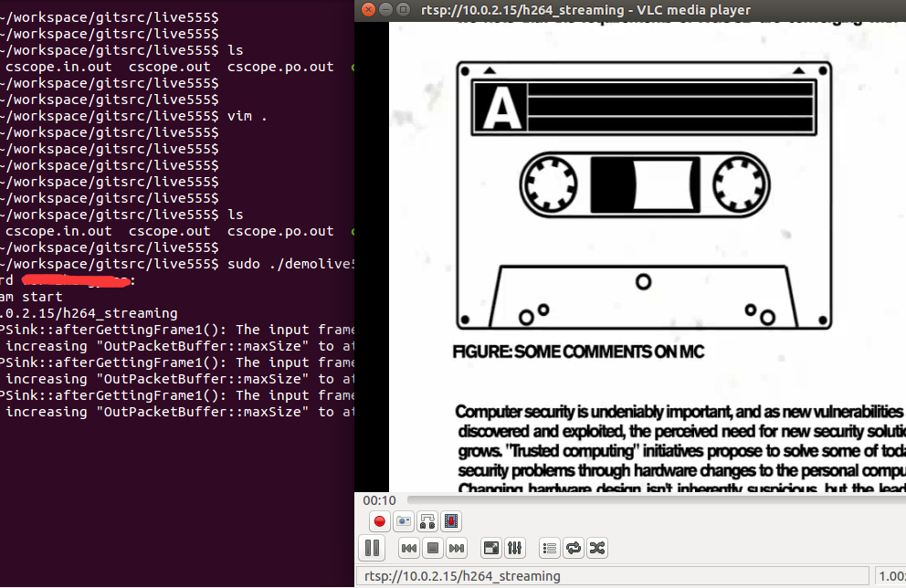Click the playback seek bar
This screenshot has height=588, width=906.
point(657,500)
